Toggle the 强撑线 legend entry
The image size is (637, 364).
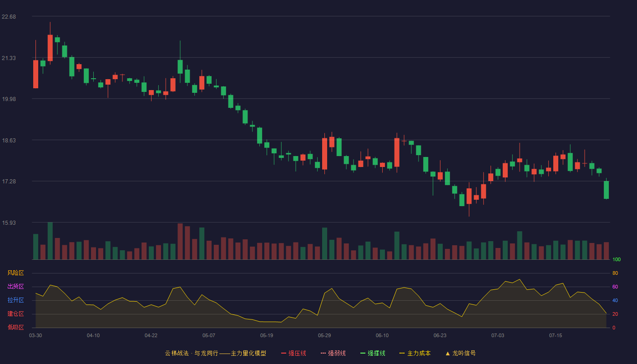click(x=373, y=353)
